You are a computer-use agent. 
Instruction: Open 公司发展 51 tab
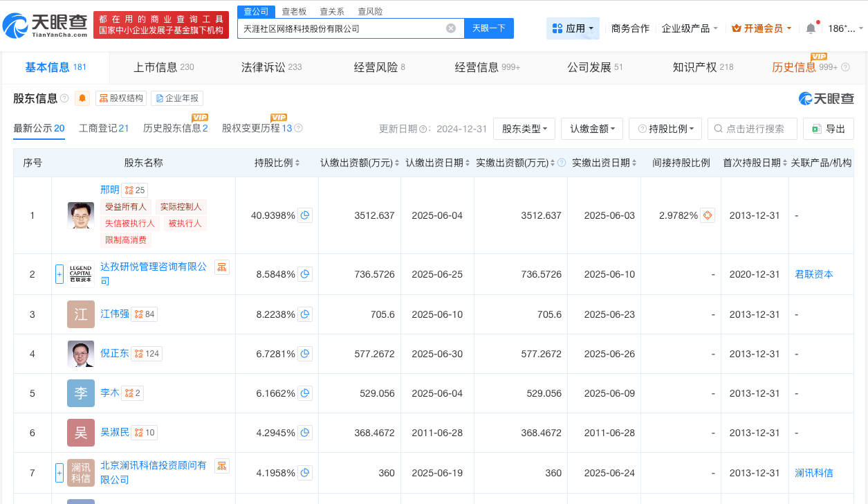[x=595, y=67]
